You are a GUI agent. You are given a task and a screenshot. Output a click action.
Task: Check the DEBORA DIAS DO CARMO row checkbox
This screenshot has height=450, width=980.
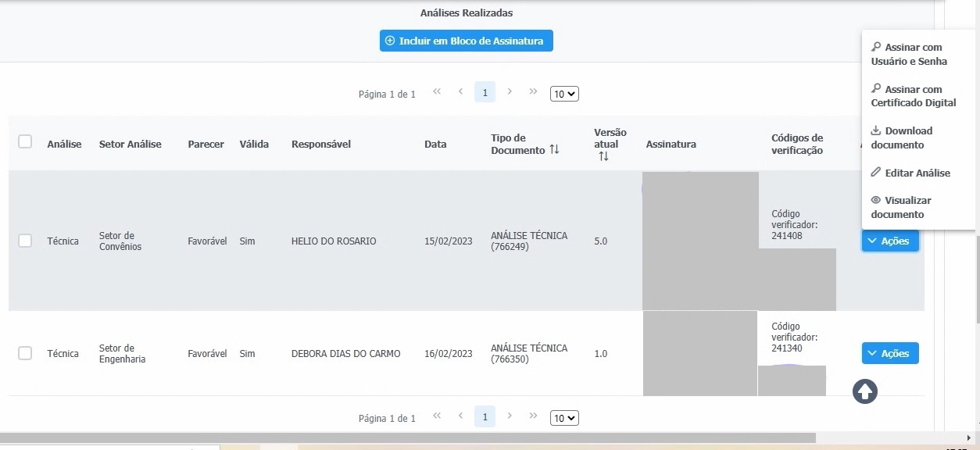25,353
